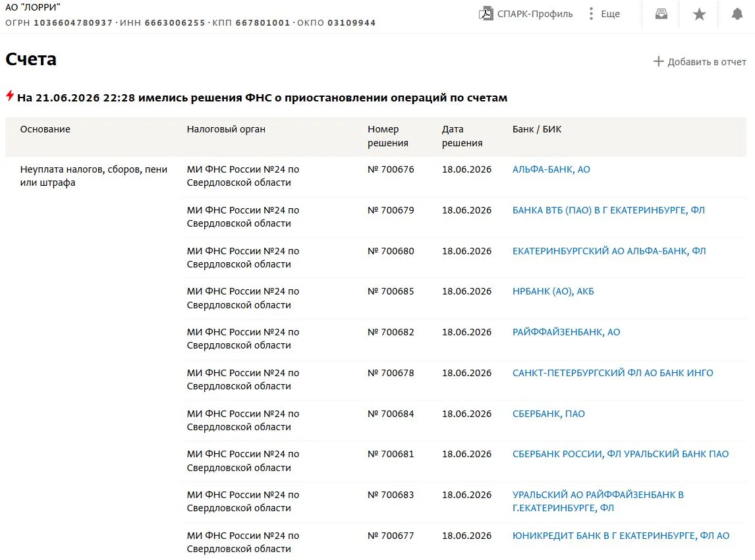
Task: Open СПАРК-Профиль text link
Action: coord(535,14)
